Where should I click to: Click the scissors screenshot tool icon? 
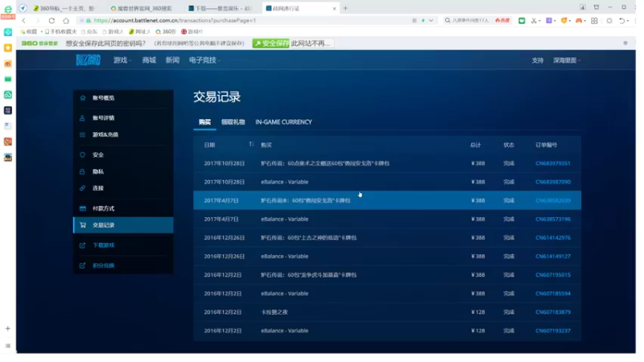534,21
